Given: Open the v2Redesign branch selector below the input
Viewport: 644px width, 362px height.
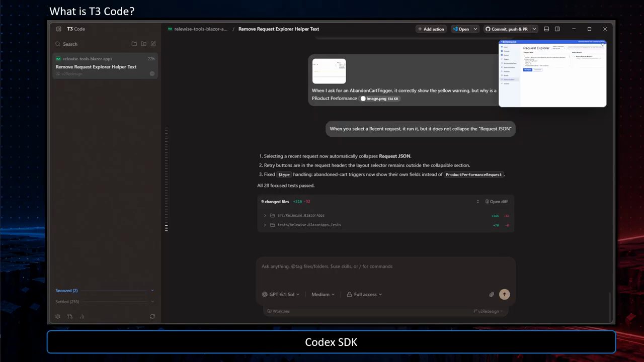Looking at the screenshot, I should 489,311.
